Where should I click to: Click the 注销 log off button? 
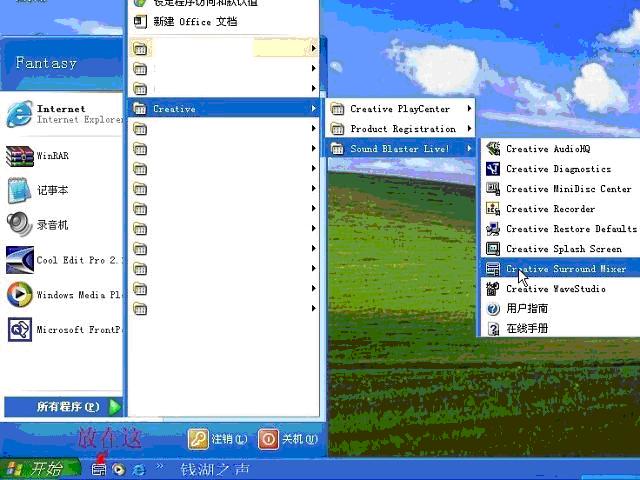218,439
